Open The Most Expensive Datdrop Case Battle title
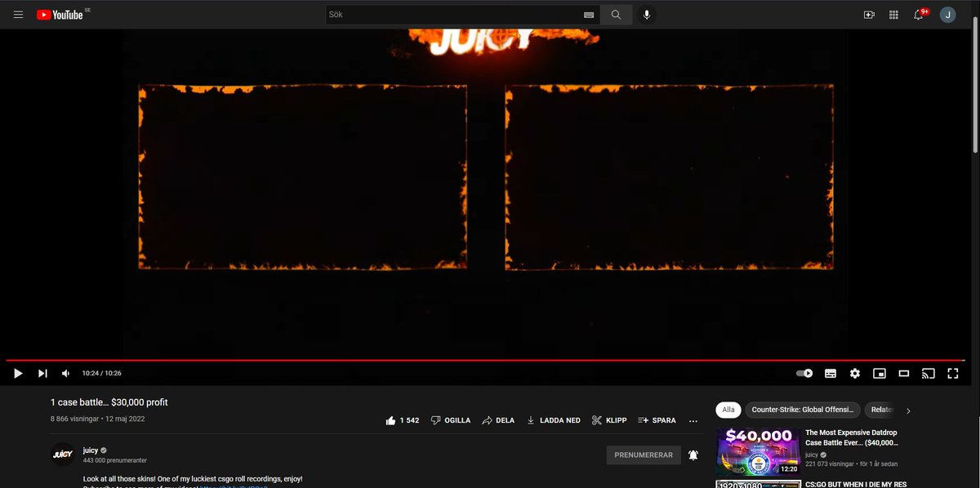 pos(851,438)
